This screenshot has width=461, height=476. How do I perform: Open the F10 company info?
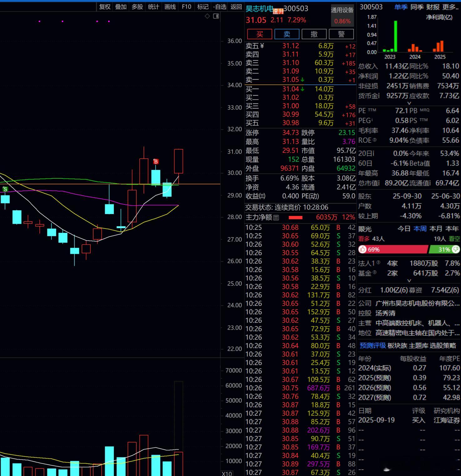(186, 7)
